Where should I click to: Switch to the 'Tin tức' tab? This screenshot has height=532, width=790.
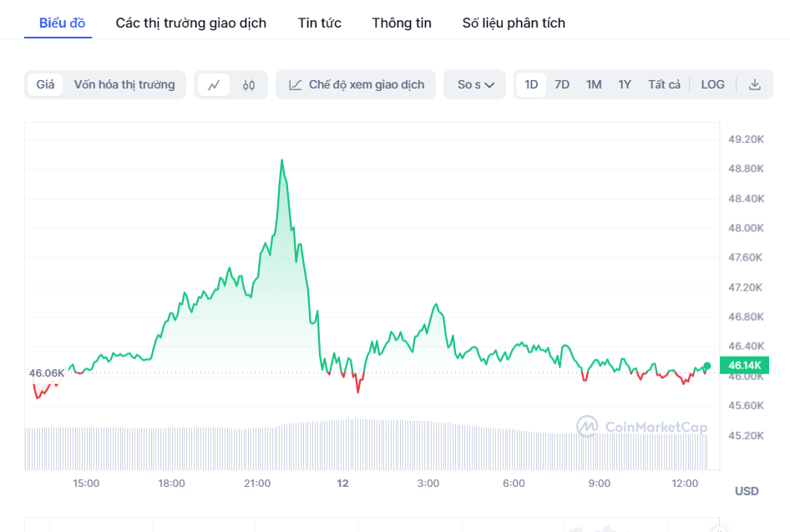[319, 23]
